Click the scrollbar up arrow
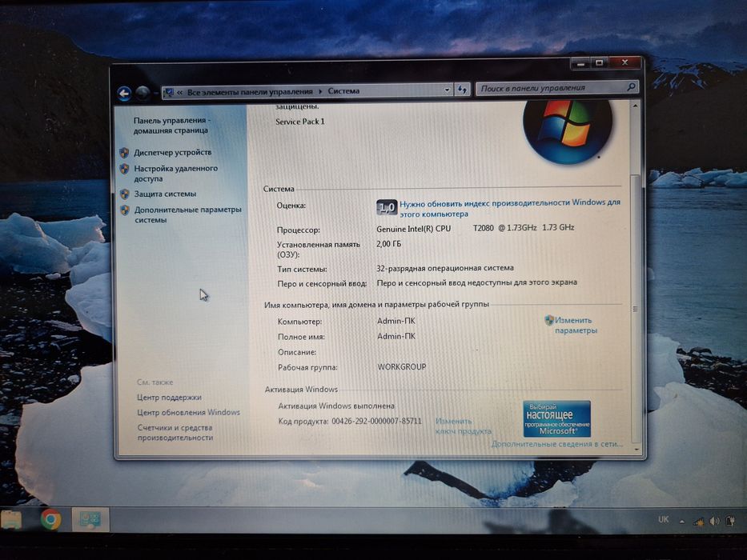Image resolution: width=747 pixels, height=560 pixels. pos(635,106)
